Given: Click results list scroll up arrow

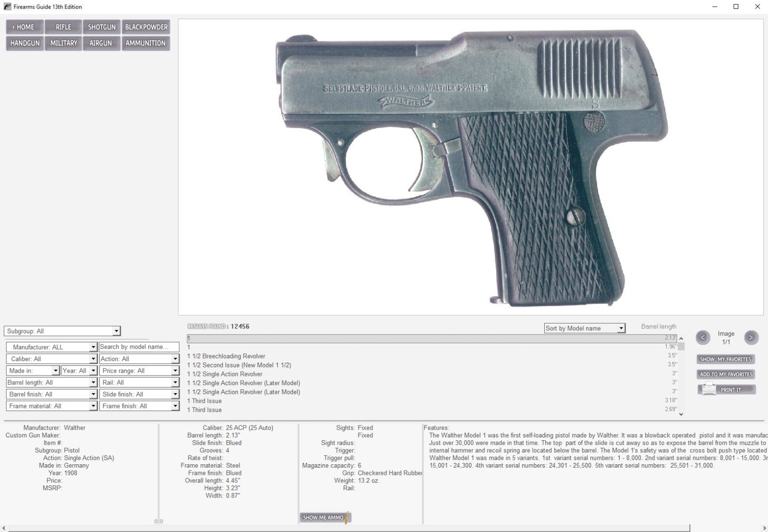Looking at the screenshot, I should (681, 339).
